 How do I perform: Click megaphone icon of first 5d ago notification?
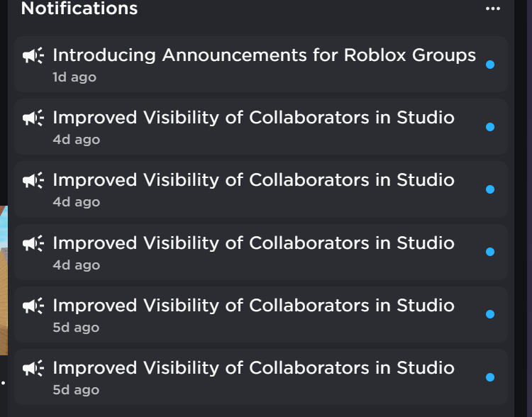pos(33,306)
